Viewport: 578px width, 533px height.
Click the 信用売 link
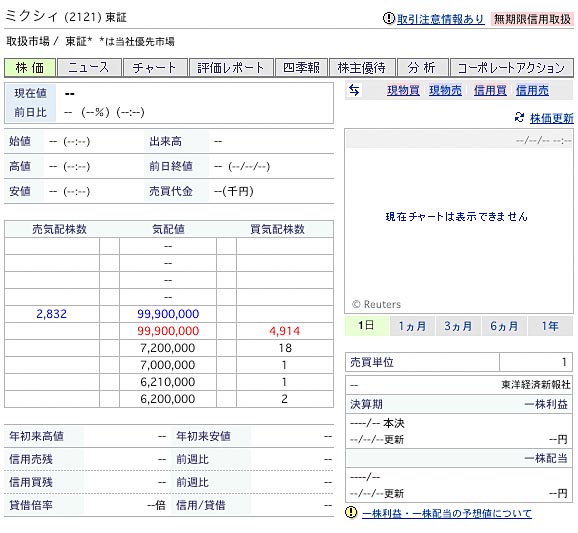[x=532, y=90]
